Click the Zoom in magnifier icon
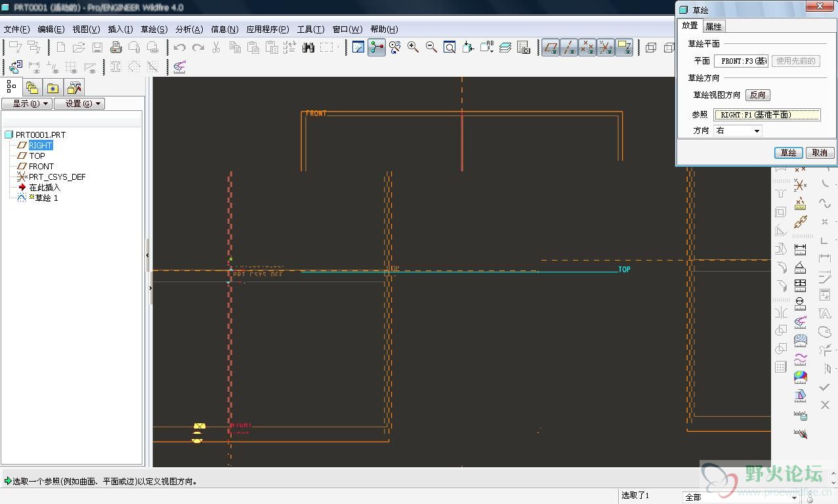Viewport: 838px width, 504px height. 413,47
